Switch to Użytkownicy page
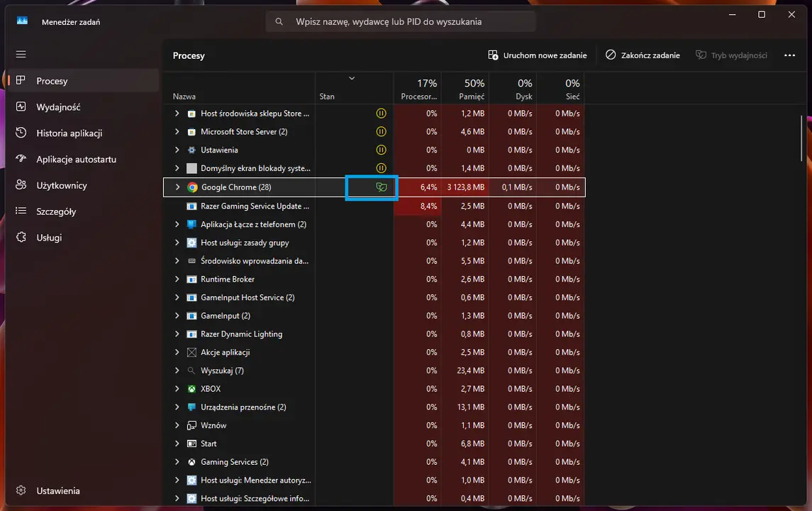812x511 pixels. point(84,185)
